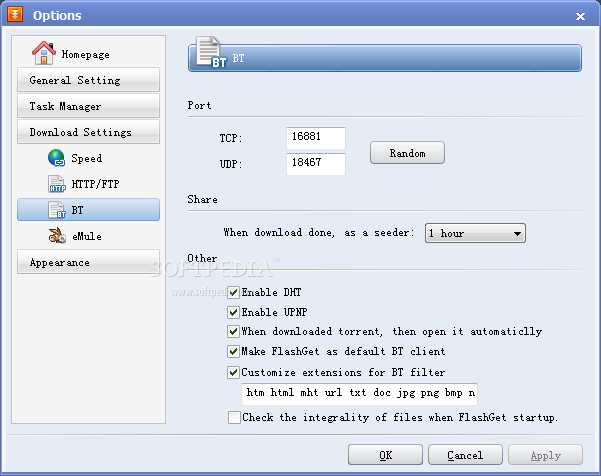Image resolution: width=601 pixels, height=476 pixels.
Task: Click the HTTP/FTP document icon
Action: tap(57, 184)
